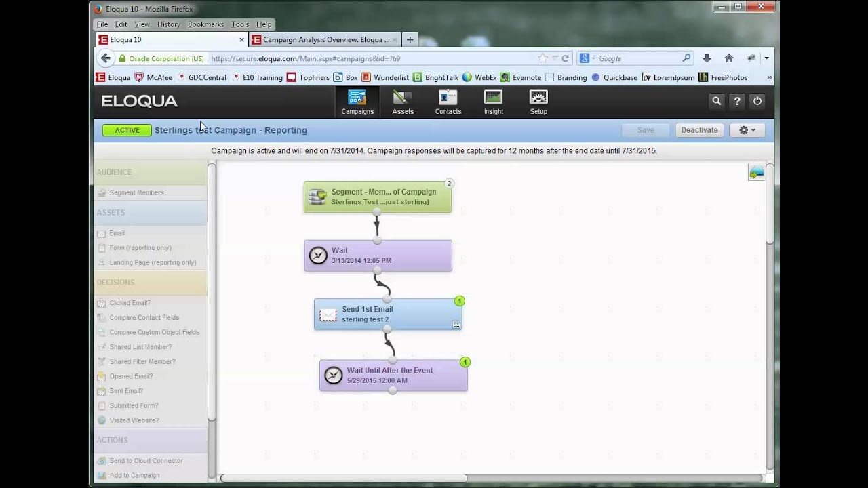
Task: Open the Quickbase bookmark
Action: point(614,77)
